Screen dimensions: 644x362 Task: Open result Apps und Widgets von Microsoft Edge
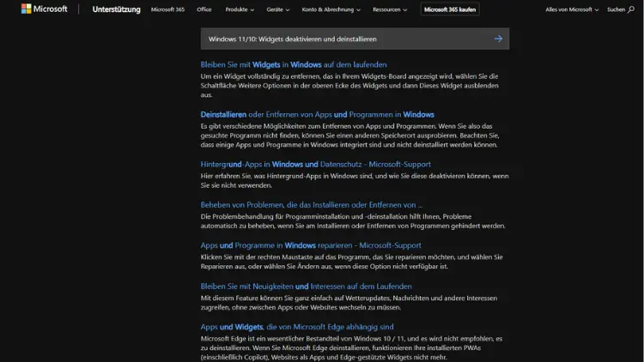point(297,327)
